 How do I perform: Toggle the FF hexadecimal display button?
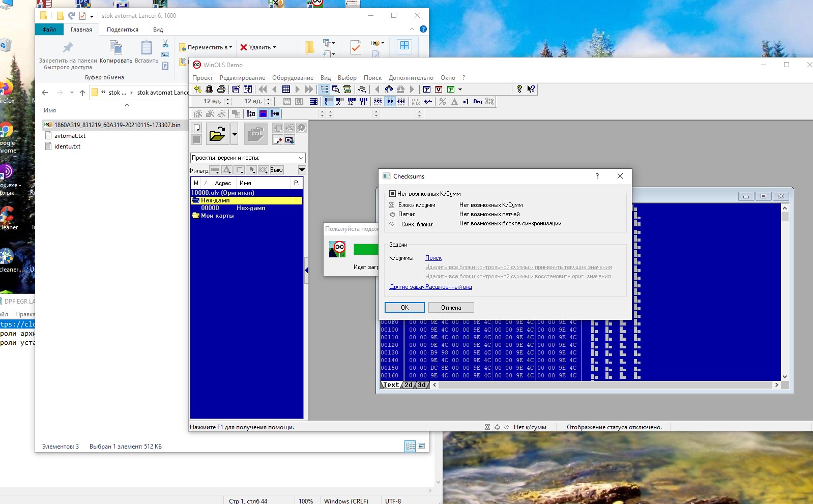[390, 102]
